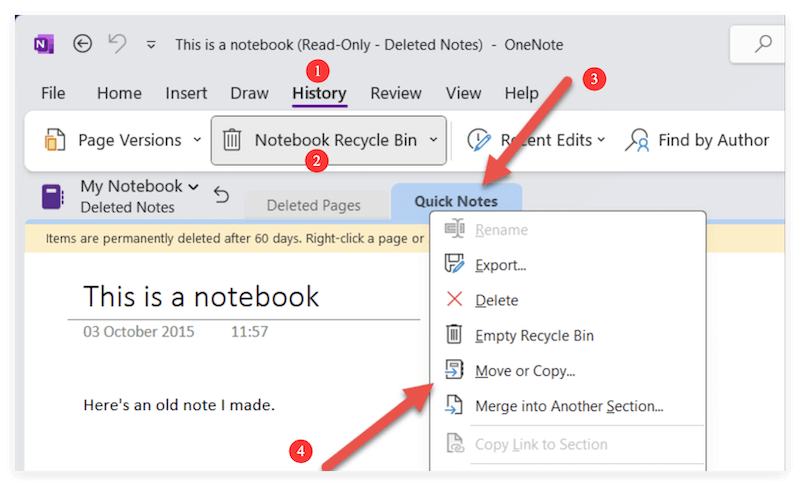Image resolution: width=800 pixels, height=486 pixels.
Task: Open the Help ribbon tab
Action: pos(521,93)
